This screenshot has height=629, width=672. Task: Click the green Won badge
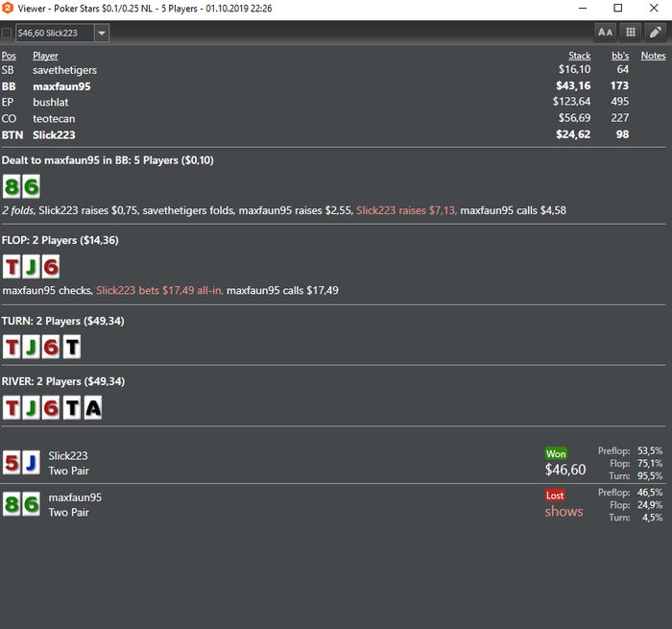(x=556, y=453)
